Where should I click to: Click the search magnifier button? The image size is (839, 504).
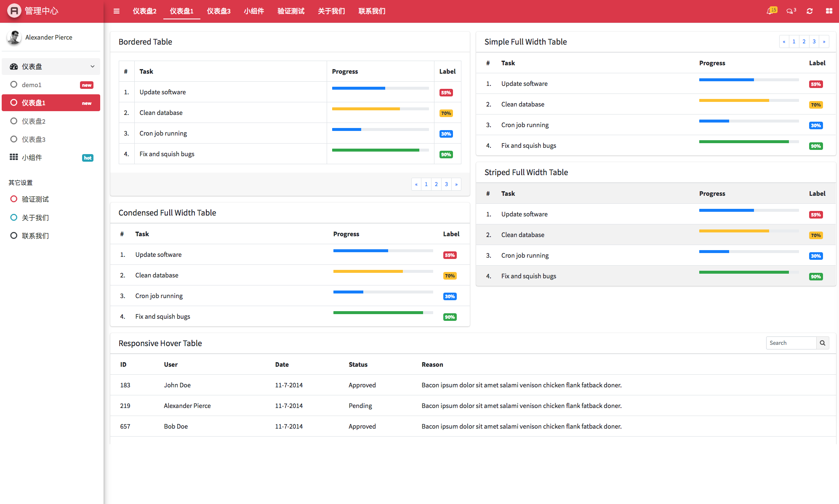coord(822,343)
